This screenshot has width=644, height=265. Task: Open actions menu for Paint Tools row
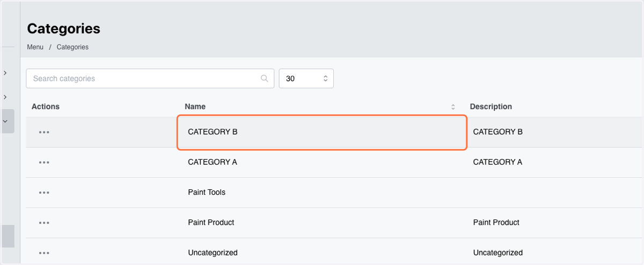point(44,193)
